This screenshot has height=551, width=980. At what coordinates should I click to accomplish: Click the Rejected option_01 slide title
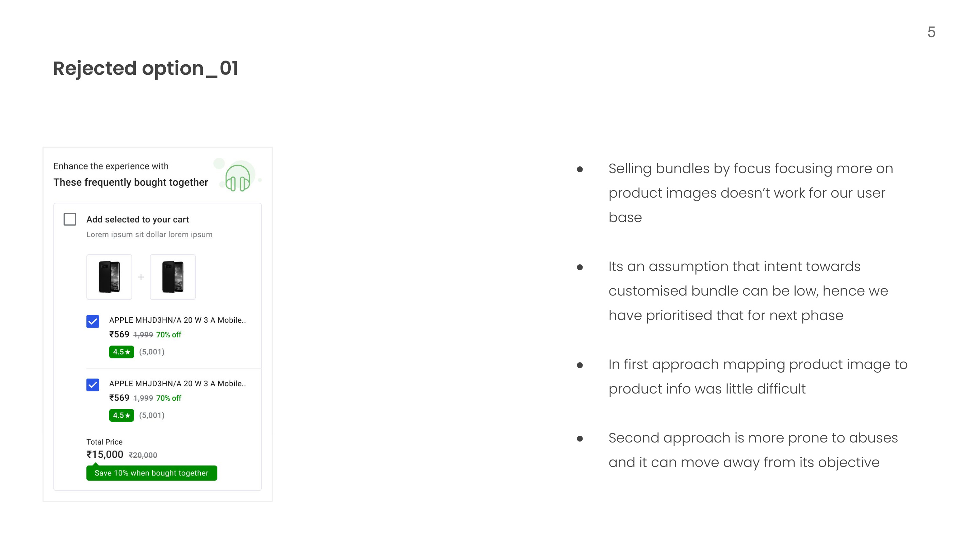tap(146, 68)
